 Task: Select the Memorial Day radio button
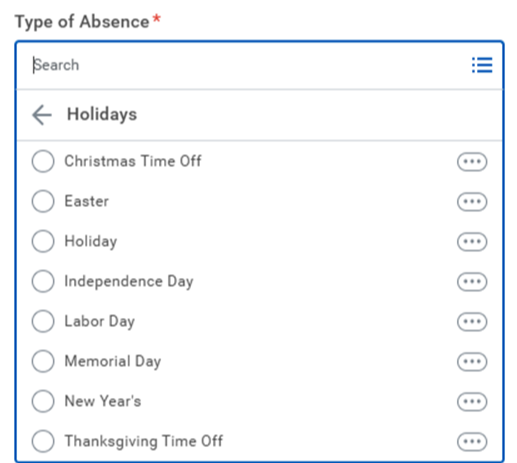(43, 361)
